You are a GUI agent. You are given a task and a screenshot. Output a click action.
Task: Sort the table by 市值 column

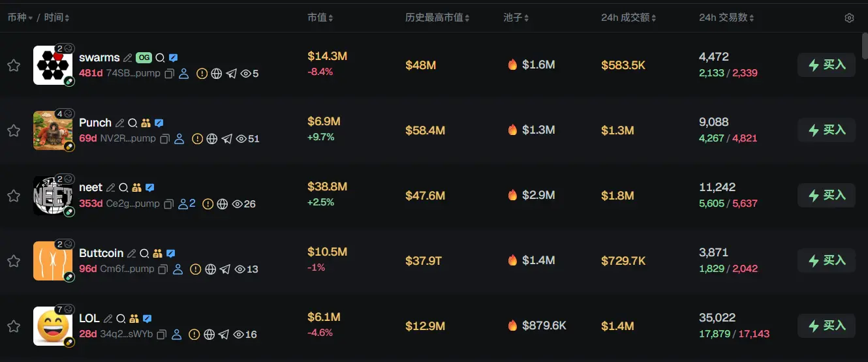[320, 18]
